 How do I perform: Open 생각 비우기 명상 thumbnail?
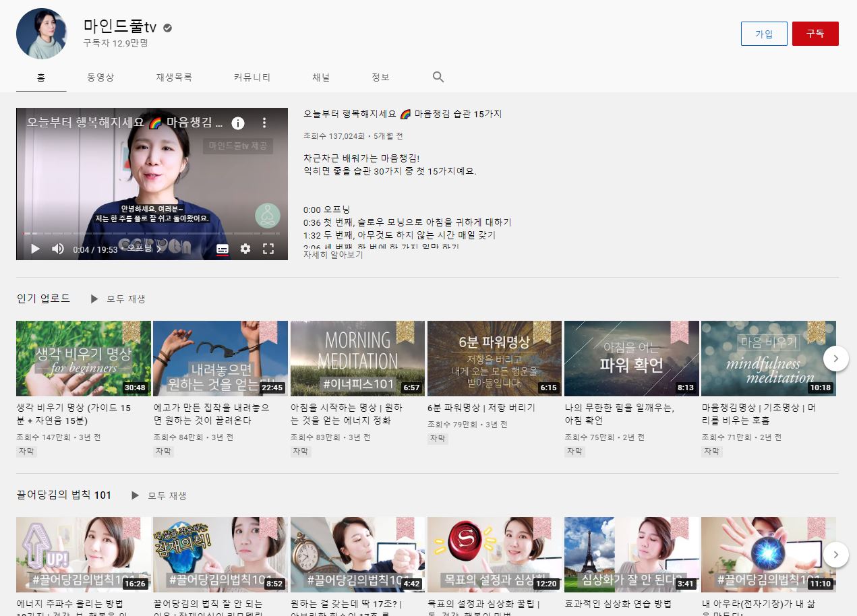click(x=84, y=359)
